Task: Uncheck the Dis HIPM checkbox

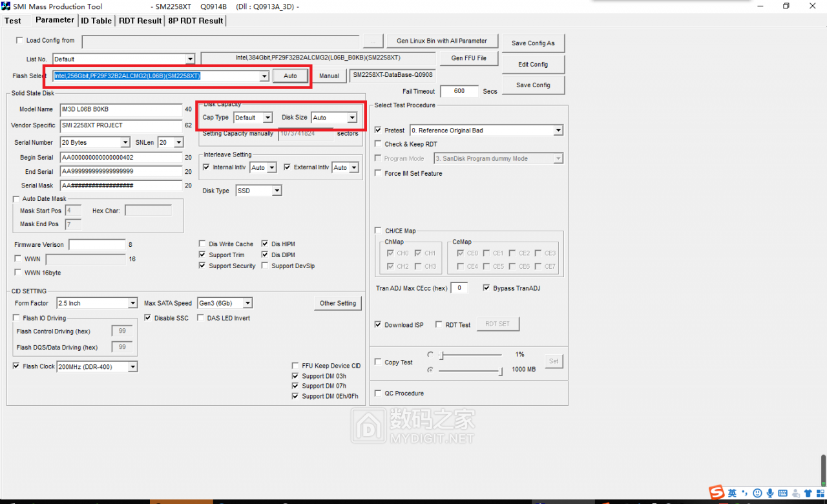Action: tap(265, 244)
